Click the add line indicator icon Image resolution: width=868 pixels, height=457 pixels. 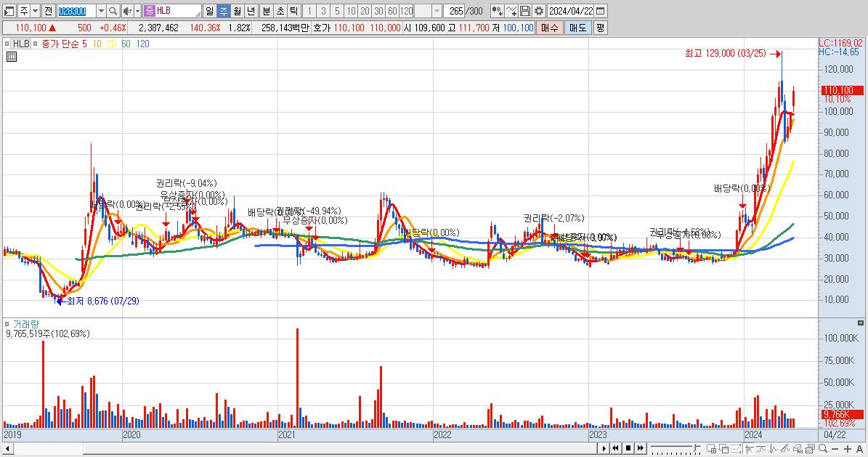click(x=511, y=11)
